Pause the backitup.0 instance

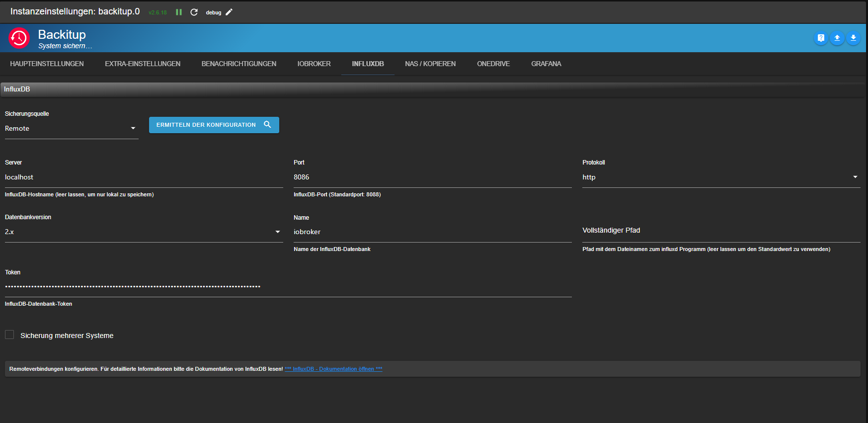pos(179,12)
